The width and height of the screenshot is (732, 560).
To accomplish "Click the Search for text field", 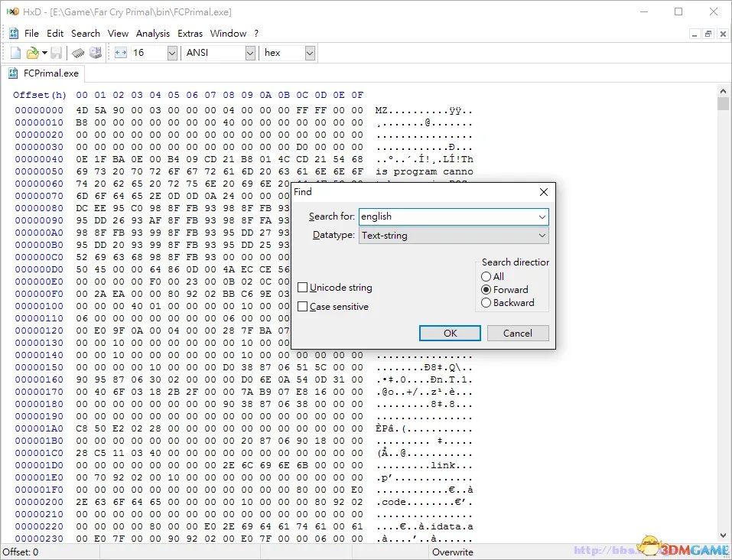I will pos(447,217).
